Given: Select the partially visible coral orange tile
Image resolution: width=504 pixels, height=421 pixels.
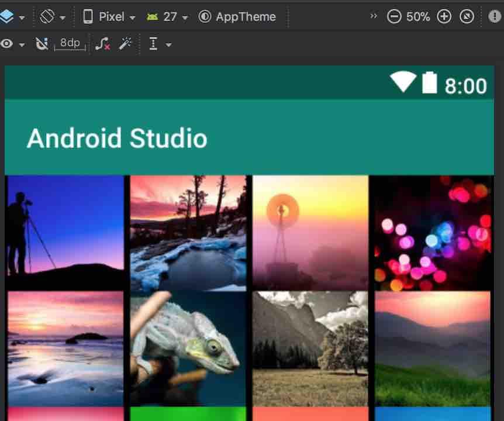Looking at the screenshot, I should [310, 414].
